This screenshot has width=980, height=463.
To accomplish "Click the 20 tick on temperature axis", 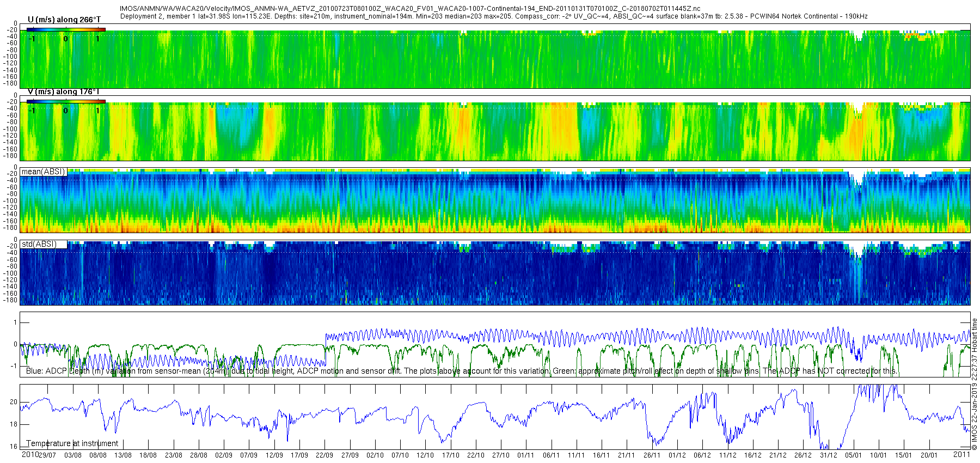I will pos(14,402).
